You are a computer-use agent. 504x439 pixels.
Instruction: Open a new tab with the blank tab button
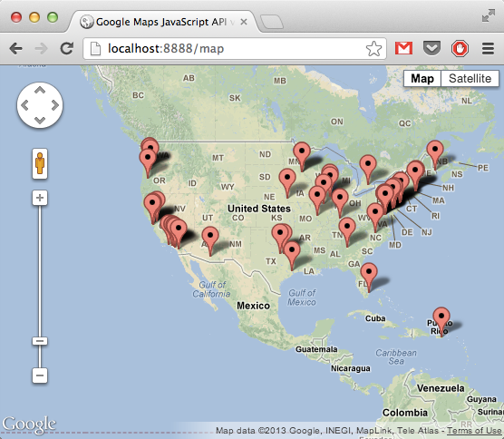272,22
